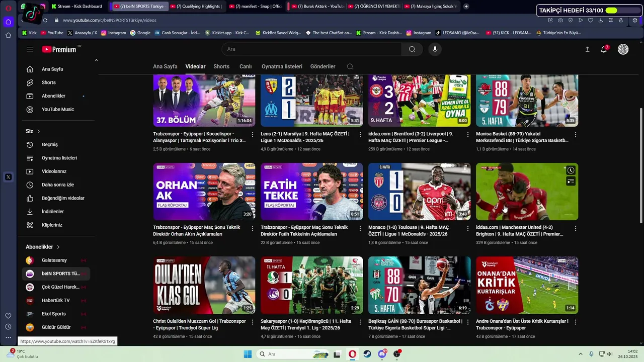Screen dimensions: 644x362
Task: Open the upload/create icon in the header
Action: pos(587,49)
